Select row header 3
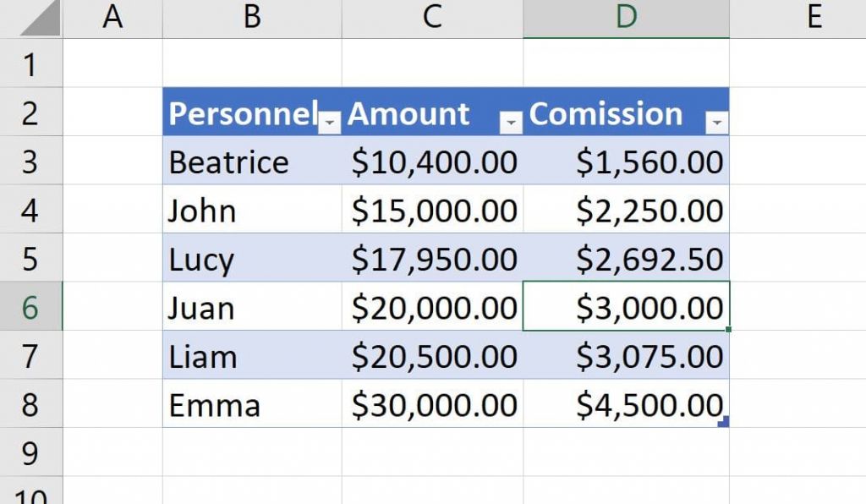Viewport: 866px width, 504px height. (31, 162)
